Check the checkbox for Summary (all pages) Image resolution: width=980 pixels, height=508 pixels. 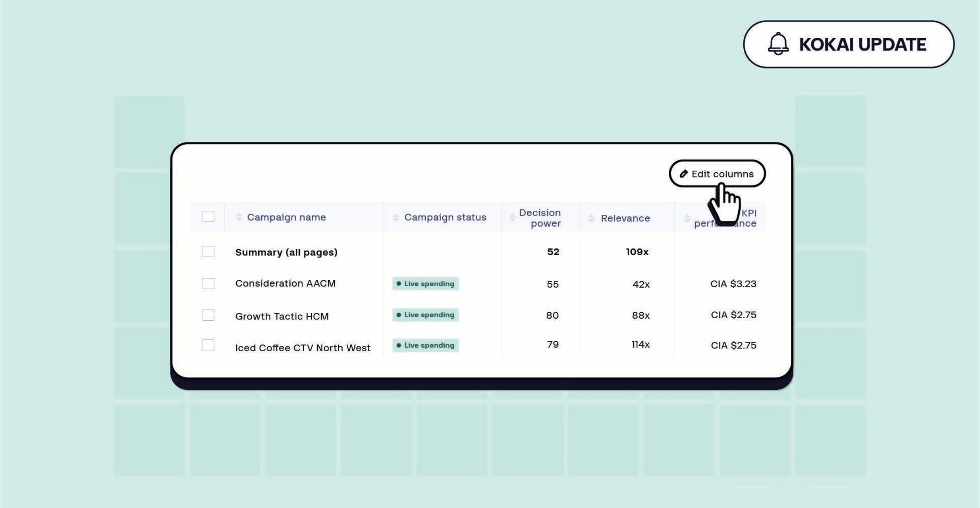208,252
